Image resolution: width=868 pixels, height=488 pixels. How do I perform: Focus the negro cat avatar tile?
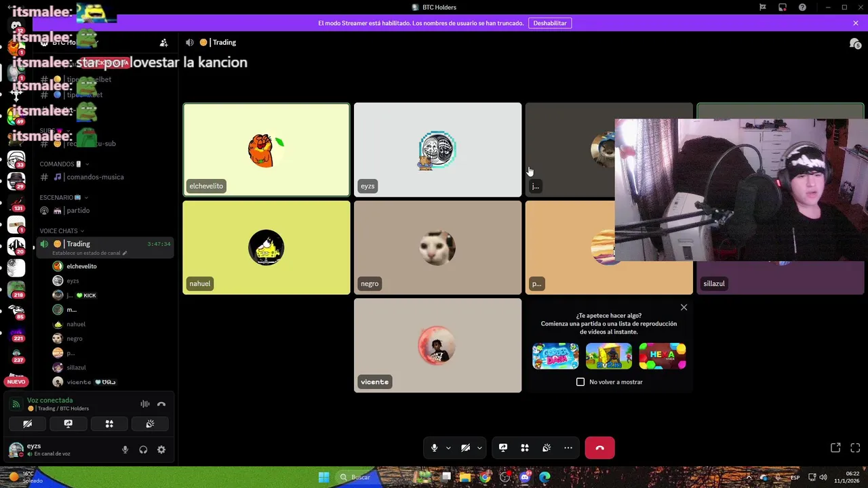pos(437,247)
